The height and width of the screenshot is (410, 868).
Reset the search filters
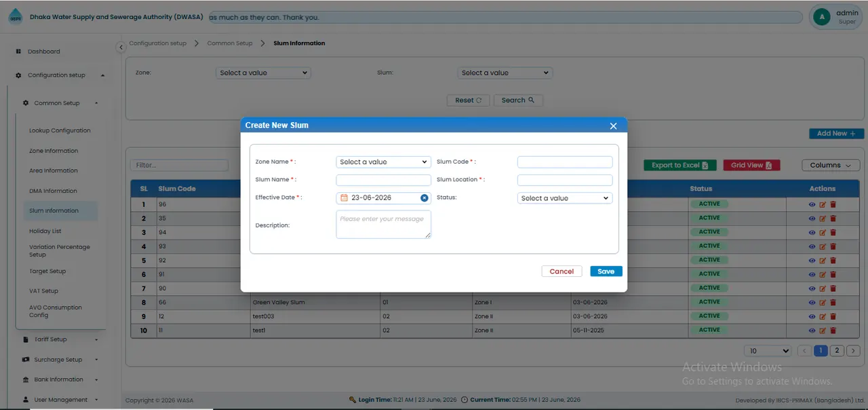pyautogui.click(x=469, y=100)
